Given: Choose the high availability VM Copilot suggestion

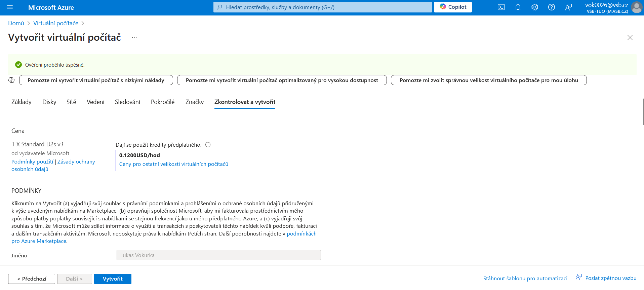Looking at the screenshot, I should [x=282, y=80].
